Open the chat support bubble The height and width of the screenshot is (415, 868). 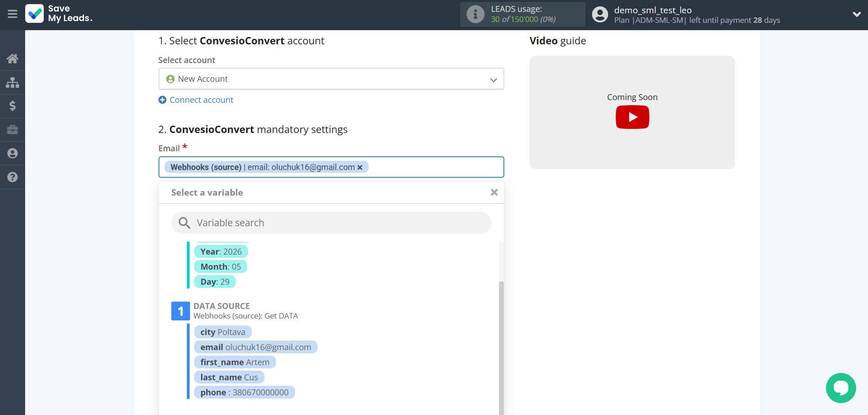(841, 388)
